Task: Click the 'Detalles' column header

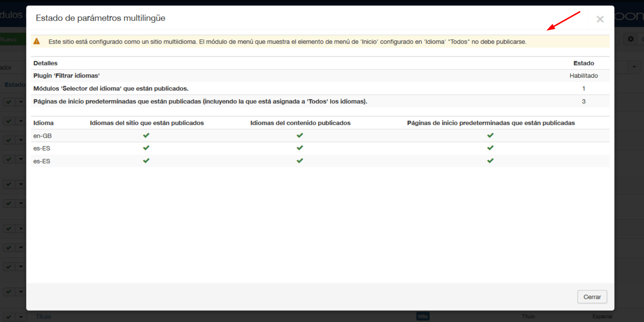Action: point(45,63)
